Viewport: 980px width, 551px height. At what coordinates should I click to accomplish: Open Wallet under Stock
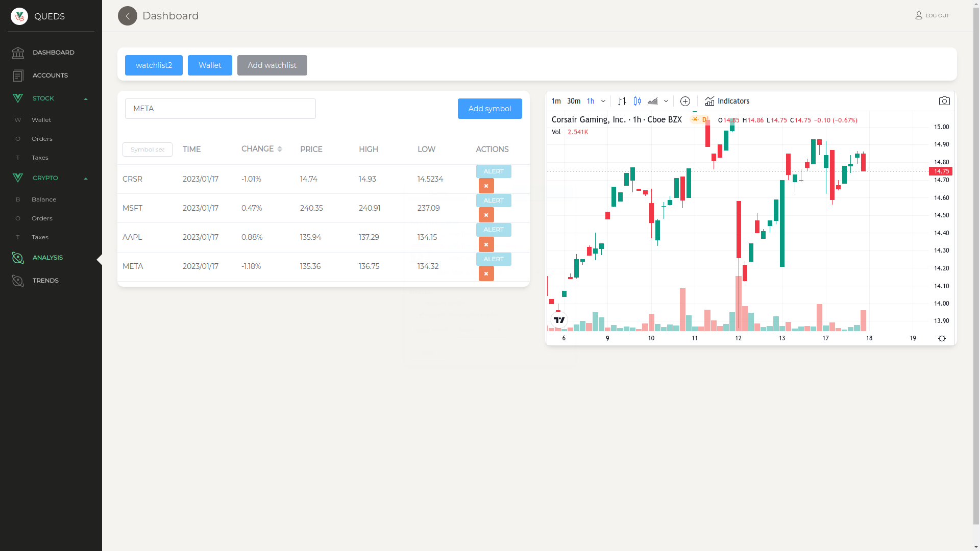(x=41, y=120)
